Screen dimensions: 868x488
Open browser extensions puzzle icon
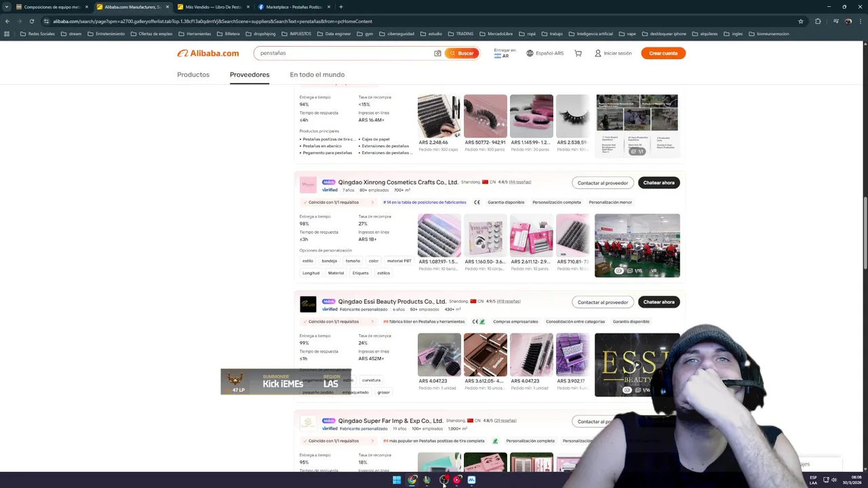coord(818,21)
